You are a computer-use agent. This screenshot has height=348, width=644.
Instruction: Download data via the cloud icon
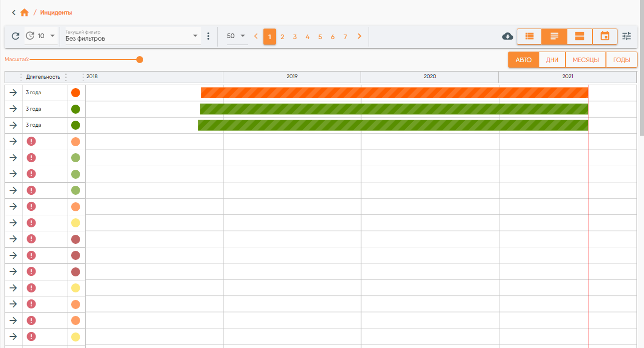(508, 36)
